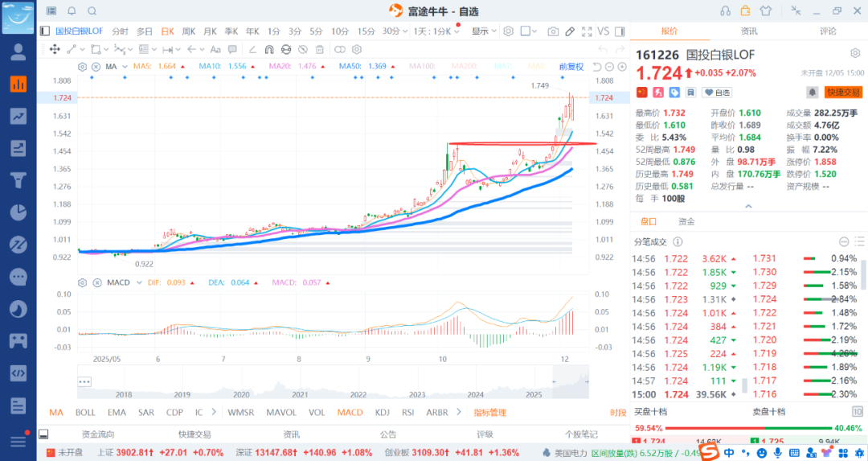
Task: Collapse the quote details chevron
Action: 748,206
